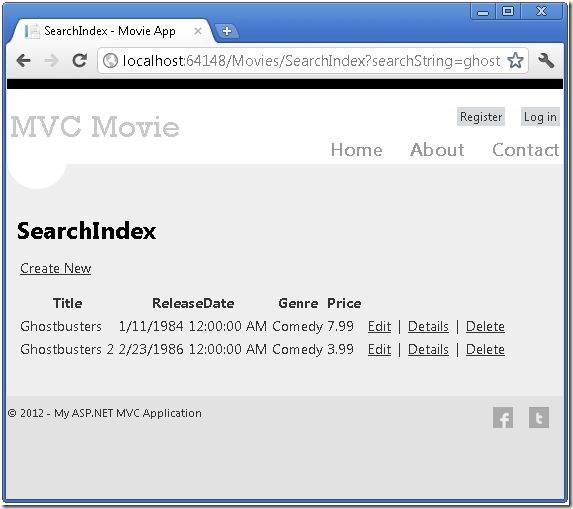Screen dimensions: 573x509
Task: Open the Home navigation item
Action: (x=357, y=150)
